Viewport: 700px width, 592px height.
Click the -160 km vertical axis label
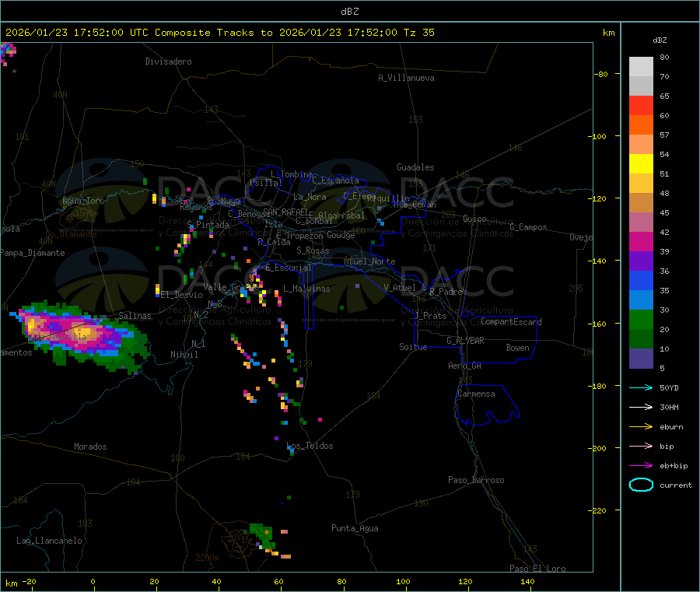click(598, 324)
